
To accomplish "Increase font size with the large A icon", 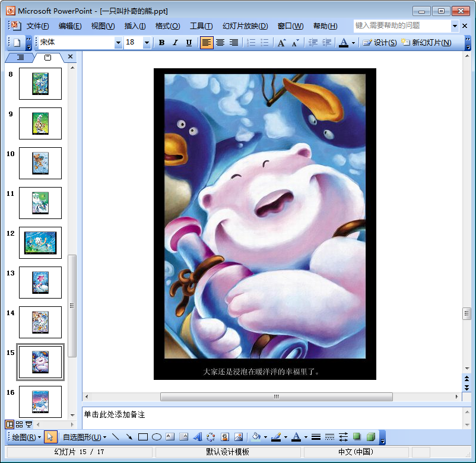I will [x=281, y=43].
